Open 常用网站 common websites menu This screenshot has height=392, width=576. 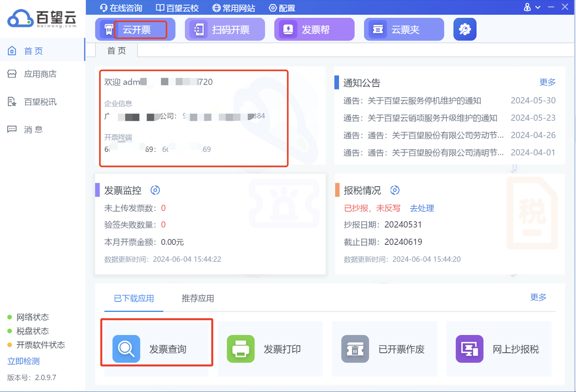coord(234,8)
